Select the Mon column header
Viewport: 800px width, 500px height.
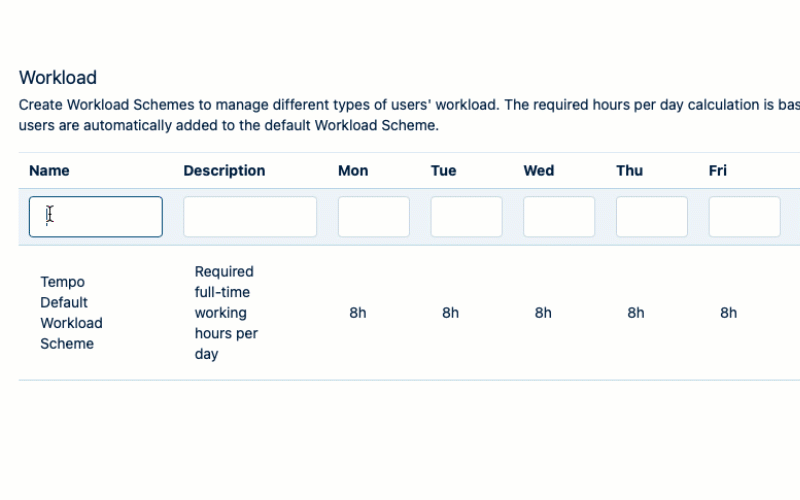point(353,171)
